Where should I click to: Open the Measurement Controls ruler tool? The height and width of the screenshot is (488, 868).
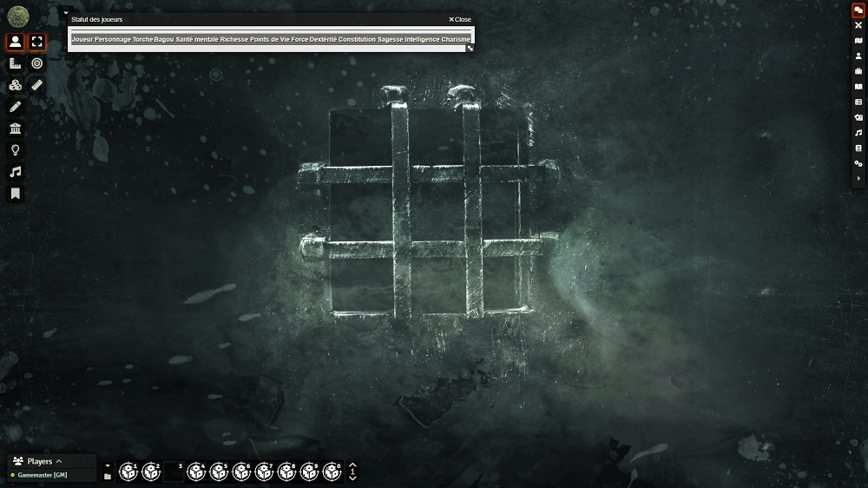tap(15, 63)
